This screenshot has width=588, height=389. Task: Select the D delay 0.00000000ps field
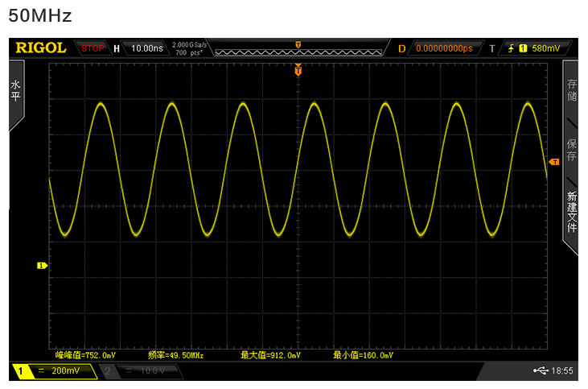443,48
